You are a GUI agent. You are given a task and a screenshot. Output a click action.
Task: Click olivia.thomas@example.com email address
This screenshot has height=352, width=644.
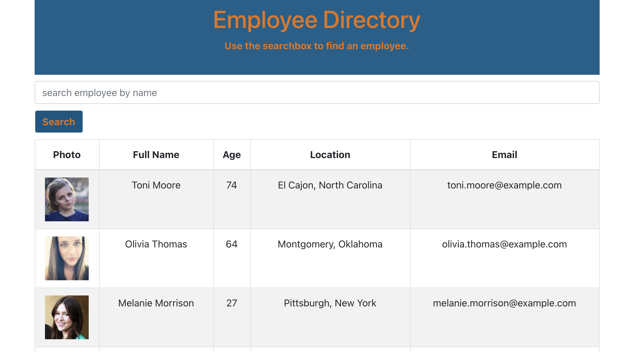tap(504, 244)
